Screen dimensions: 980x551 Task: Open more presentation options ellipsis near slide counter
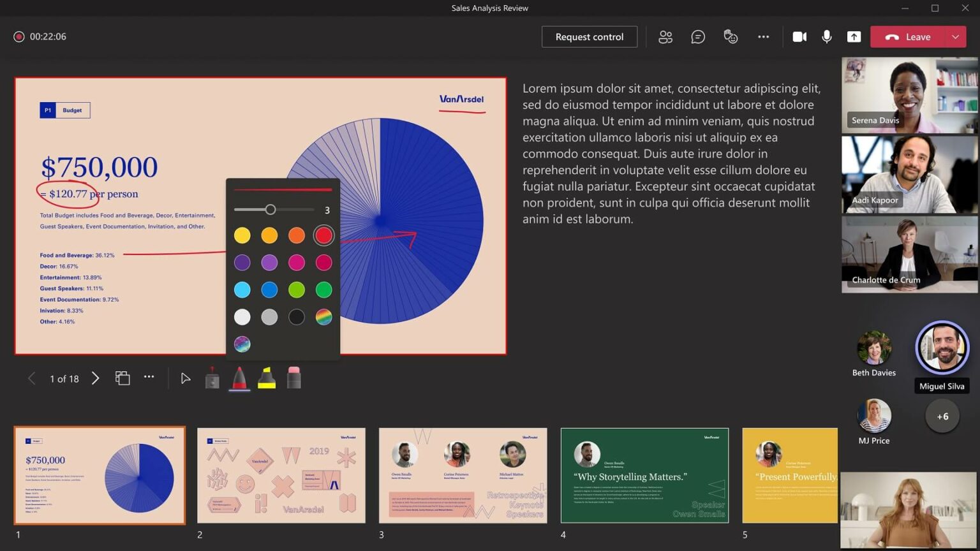tap(149, 378)
